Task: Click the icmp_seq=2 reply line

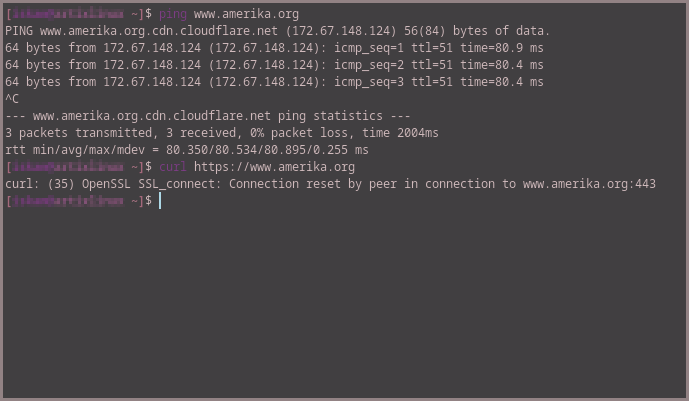Action: (274, 65)
